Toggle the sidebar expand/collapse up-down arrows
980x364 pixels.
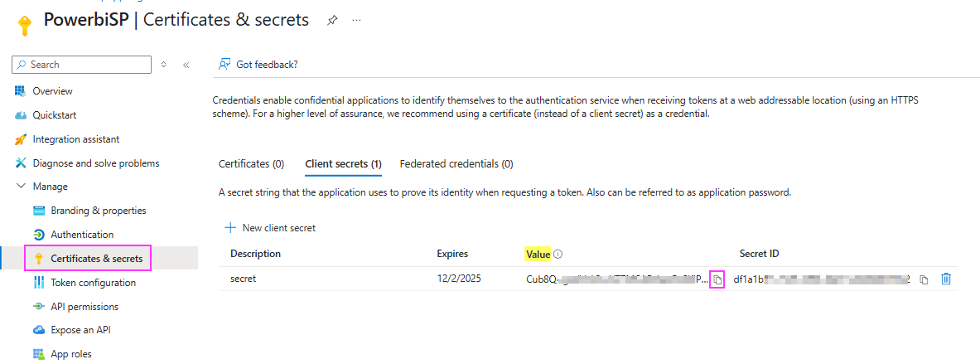(x=164, y=65)
